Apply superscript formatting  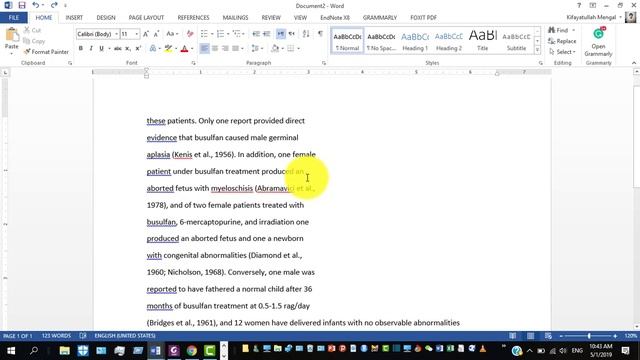(138, 49)
